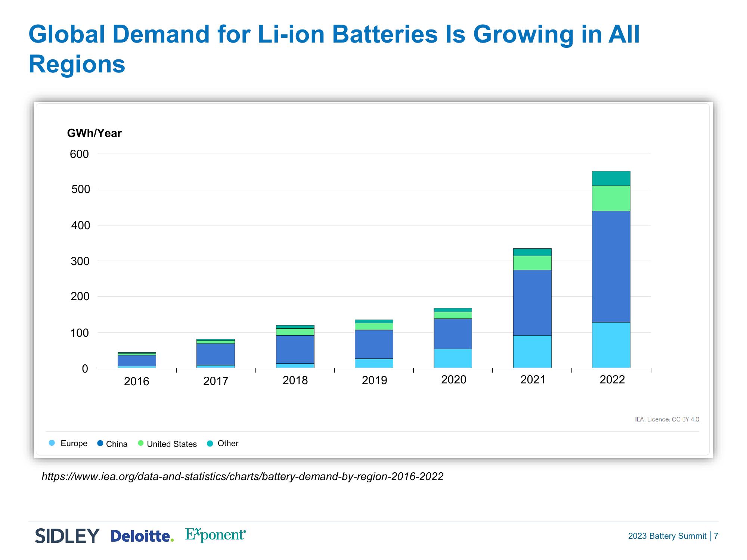Click the light blue Europe legend dot
The image size is (747, 560).
click(x=52, y=443)
